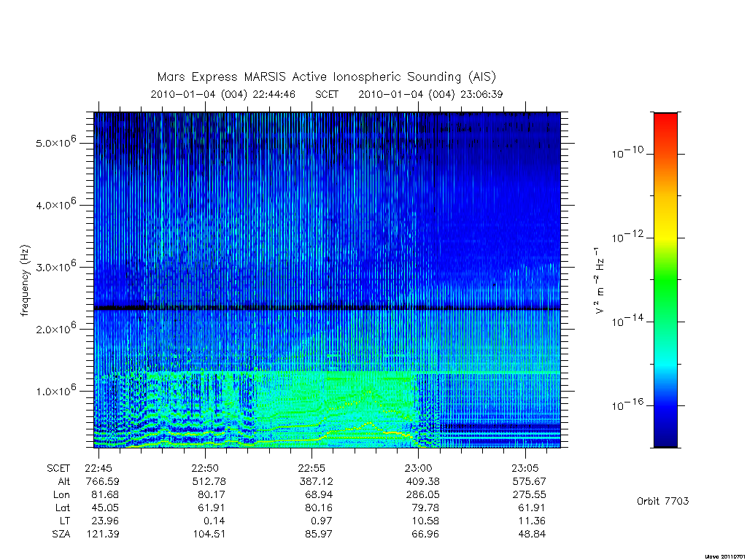Screen dimensions: 747x560
Task: Click the 'V² m⁻² Hz⁻¹' units label
Action: [600, 281]
